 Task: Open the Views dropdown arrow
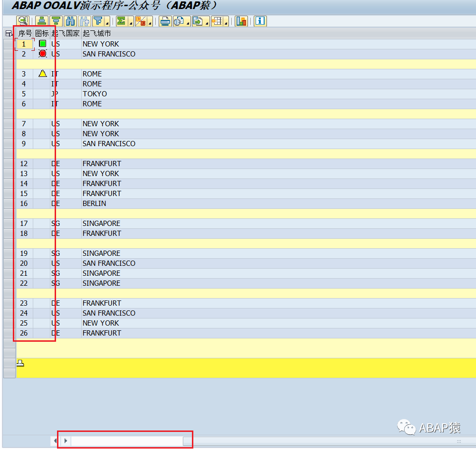click(188, 22)
